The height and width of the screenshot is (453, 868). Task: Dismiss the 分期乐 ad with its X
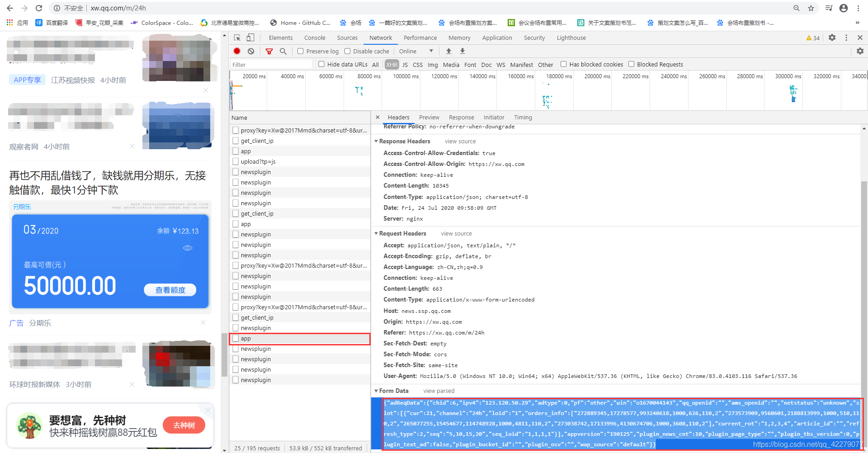pos(203,322)
